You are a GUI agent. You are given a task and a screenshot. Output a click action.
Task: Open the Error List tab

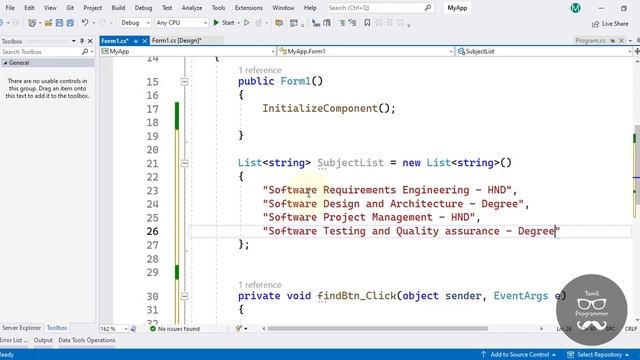[x=14, y=340]
